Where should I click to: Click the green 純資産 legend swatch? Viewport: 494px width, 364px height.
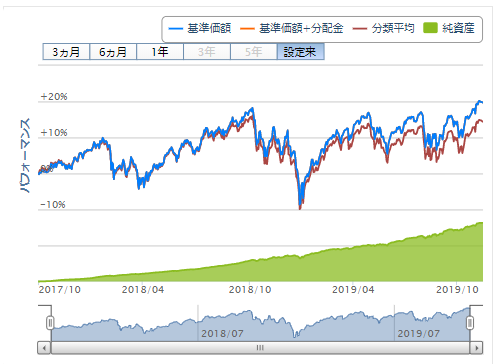tap(430, 28)
